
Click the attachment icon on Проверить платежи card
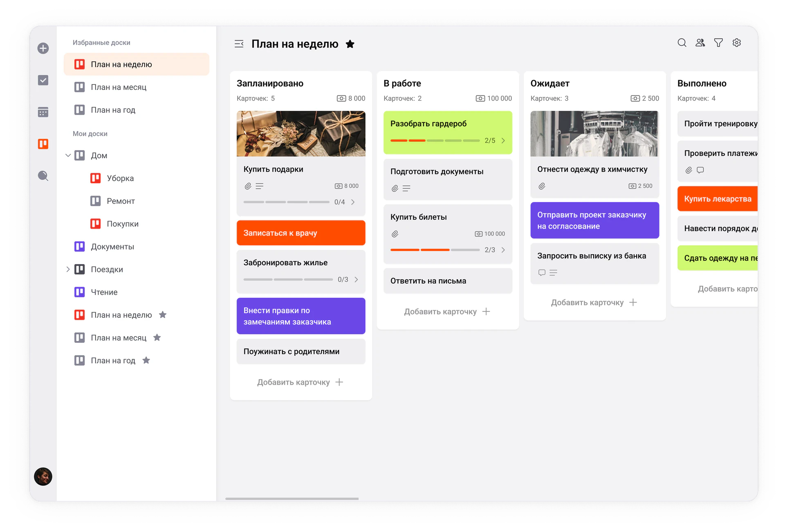coord(689,170)
